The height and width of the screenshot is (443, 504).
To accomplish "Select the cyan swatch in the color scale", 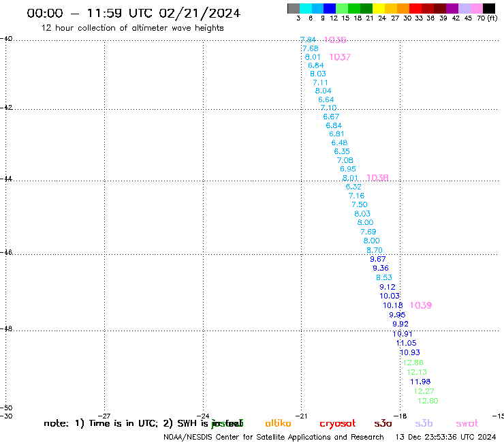I will (x=306, y=8).
